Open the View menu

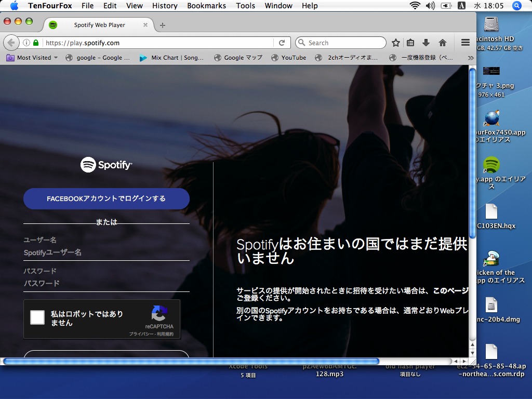[x=135, y=6]
